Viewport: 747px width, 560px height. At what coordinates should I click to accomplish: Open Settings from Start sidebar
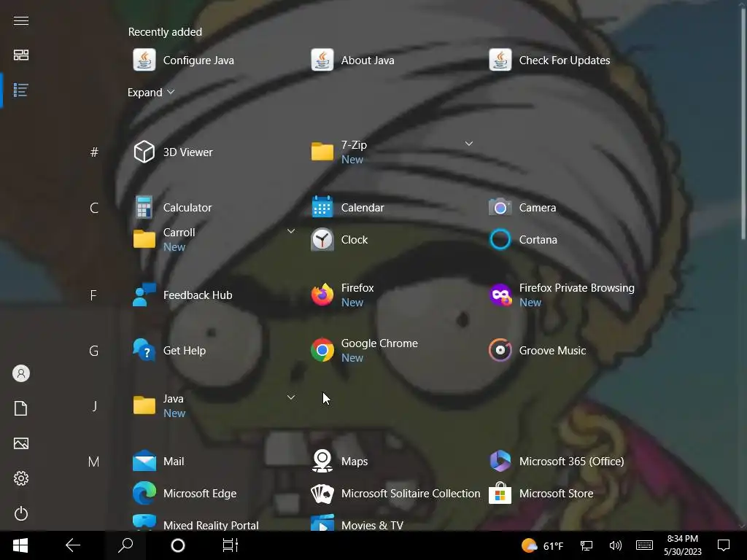click(x=21, y=478)
